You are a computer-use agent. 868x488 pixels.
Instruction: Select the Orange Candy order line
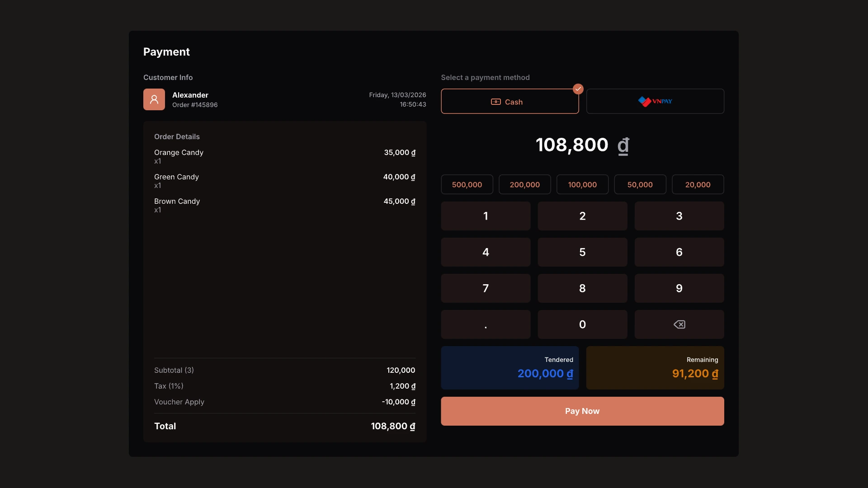pos(284,156)
